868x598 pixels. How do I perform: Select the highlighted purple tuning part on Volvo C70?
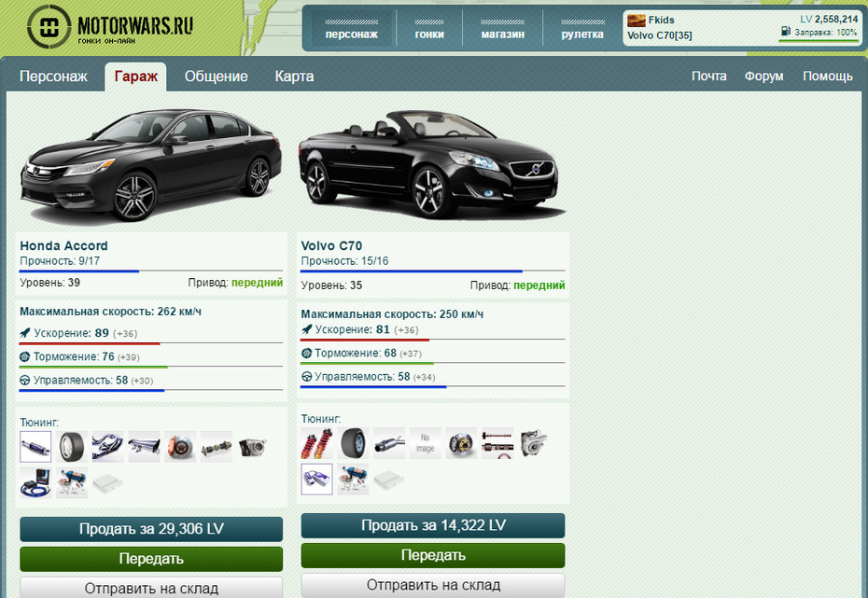[316, 480]
